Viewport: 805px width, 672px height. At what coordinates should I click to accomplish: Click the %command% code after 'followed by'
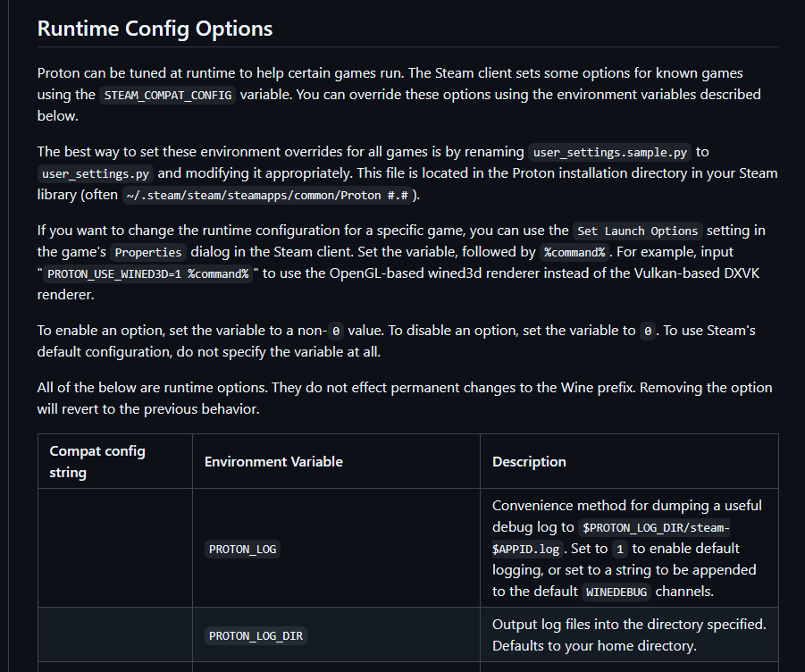[574, 252]
